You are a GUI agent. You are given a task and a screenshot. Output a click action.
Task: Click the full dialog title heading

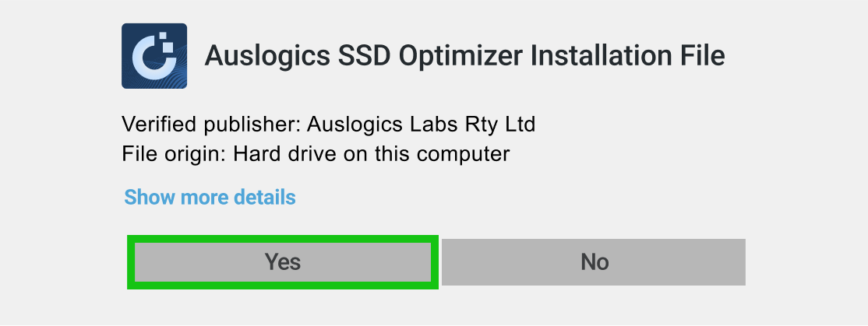tap(464, 57)
